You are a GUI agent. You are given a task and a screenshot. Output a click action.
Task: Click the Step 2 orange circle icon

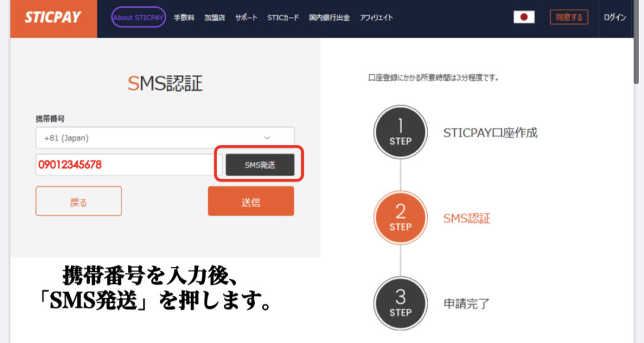(x=401, y=218)
